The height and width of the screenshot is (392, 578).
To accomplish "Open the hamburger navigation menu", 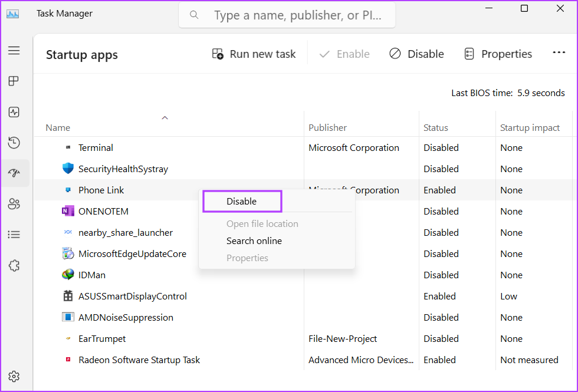I will [14, 51].
